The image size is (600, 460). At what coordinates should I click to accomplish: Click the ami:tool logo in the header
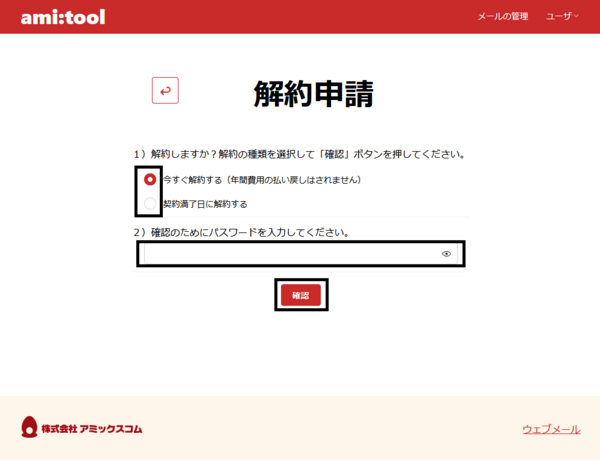tap(62, 17)
